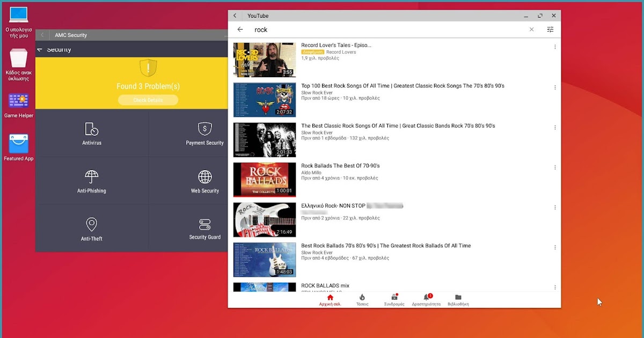644x338 pixels.
Task: Minimize the YouTube window
Action: click(525, 16)
